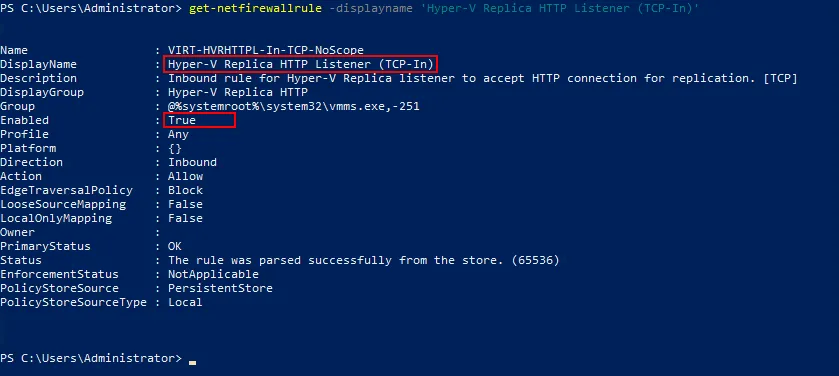Click the LooseSourceMapping False value
This screenshot has width=839, height=376.
point(186,204)
